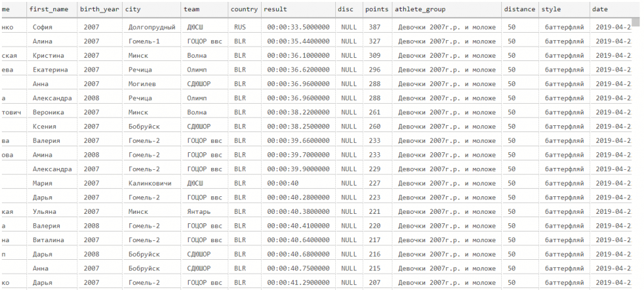
Task: Click points cell 207
Action: click(x=375, y=282)
